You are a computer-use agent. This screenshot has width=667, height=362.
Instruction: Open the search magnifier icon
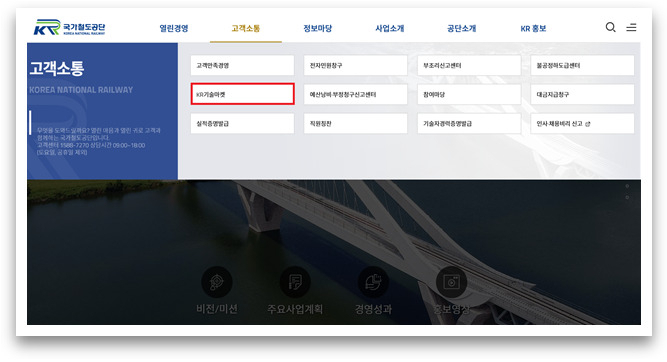tap(610, 27)
